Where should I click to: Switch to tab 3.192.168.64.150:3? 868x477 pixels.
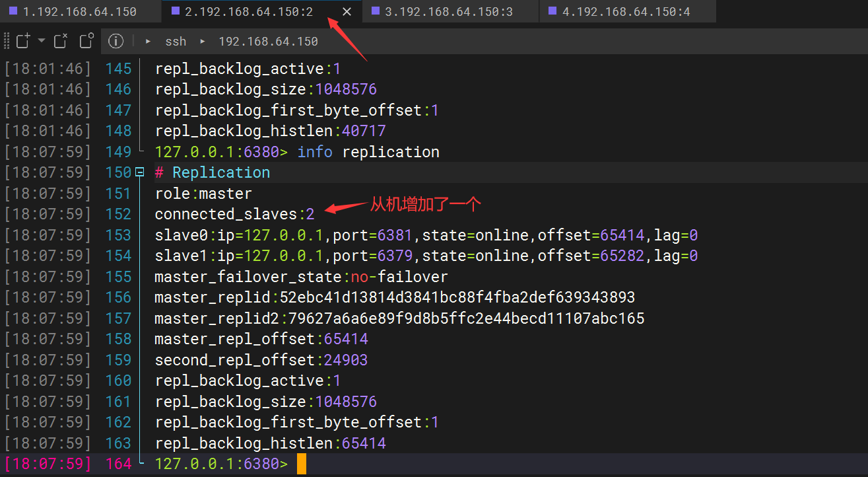click(449, 11)
